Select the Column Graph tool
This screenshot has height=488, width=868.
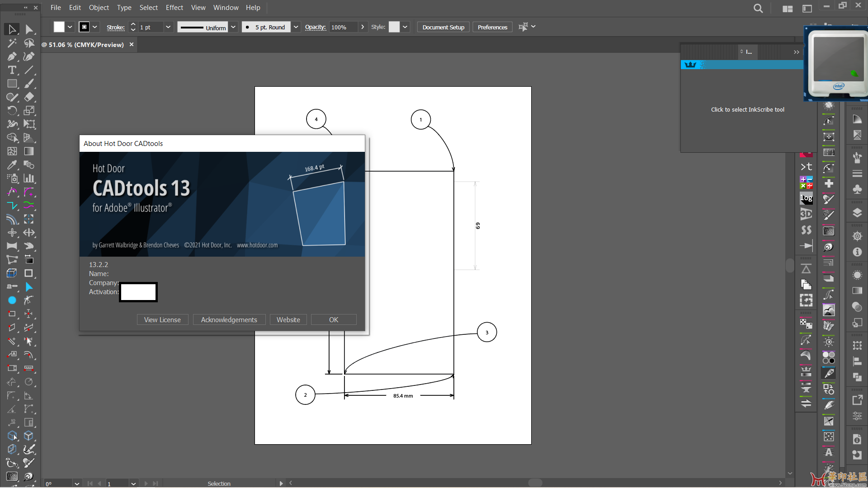[29, 178]
